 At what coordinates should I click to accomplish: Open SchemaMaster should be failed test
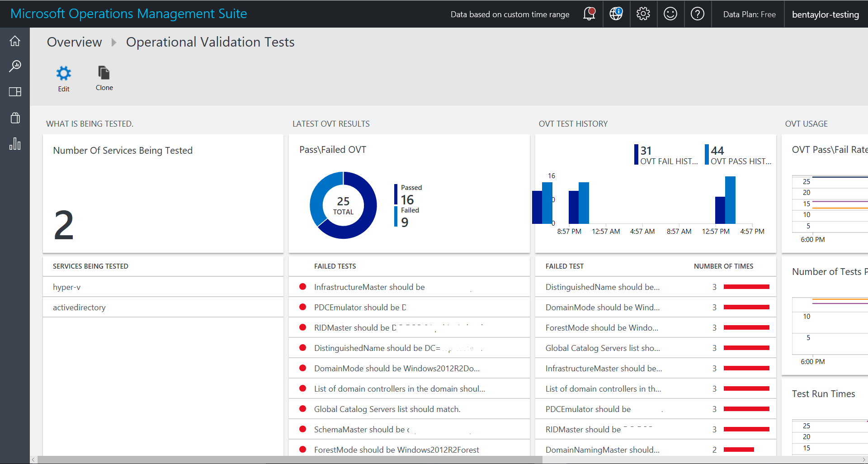click(409, 429)
